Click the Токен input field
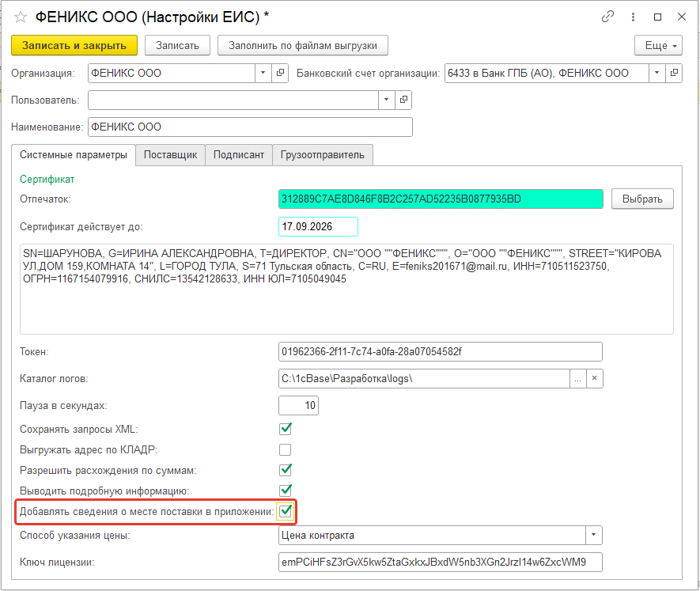The width and height of the screenshot is (700, 591). coord(441,351)
